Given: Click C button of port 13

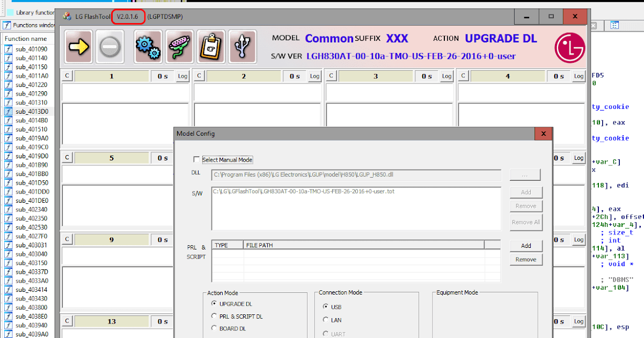Looking at the screenshot, I should tap(67, 321).
